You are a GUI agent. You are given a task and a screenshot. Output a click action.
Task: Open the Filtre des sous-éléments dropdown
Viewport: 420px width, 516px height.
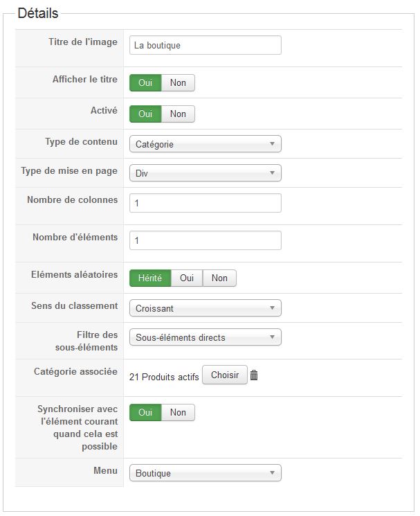[x=206, y=337]
